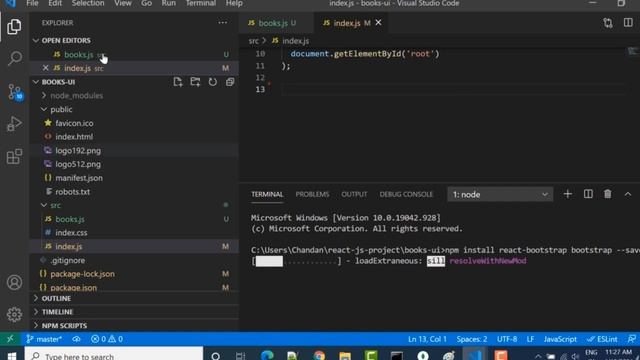Add a new terminal with plus icon
The image size is (640, 360).
pos(567,194)
